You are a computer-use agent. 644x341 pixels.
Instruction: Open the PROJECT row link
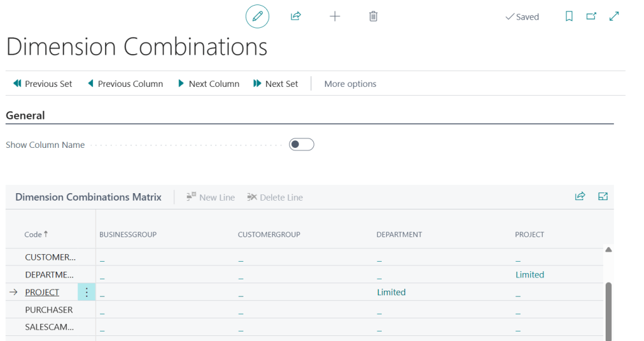coord(42,292)
